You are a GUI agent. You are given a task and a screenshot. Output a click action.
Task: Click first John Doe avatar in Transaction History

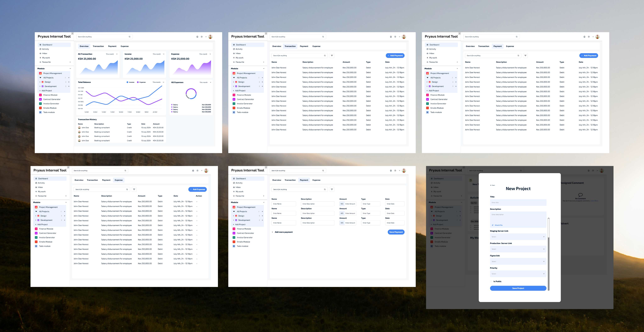point(79,128)
